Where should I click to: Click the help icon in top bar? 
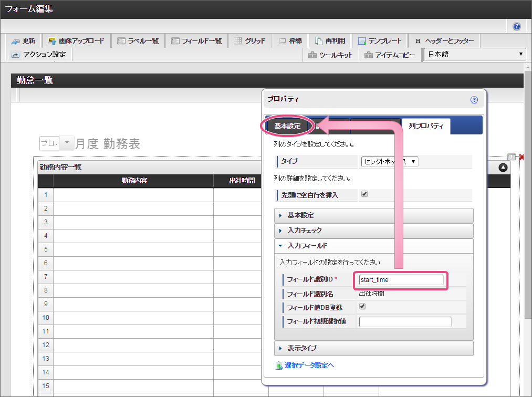point(517,26)
